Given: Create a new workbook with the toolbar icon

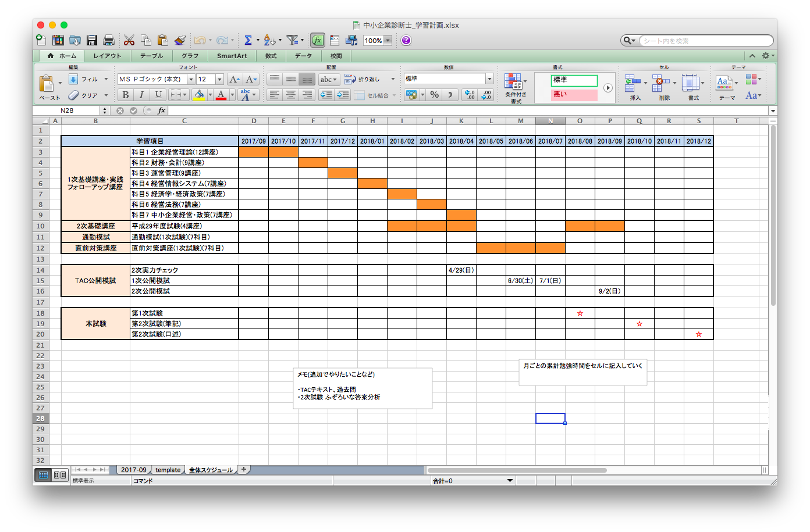Looking at the screenshot, I should (41, 40).
